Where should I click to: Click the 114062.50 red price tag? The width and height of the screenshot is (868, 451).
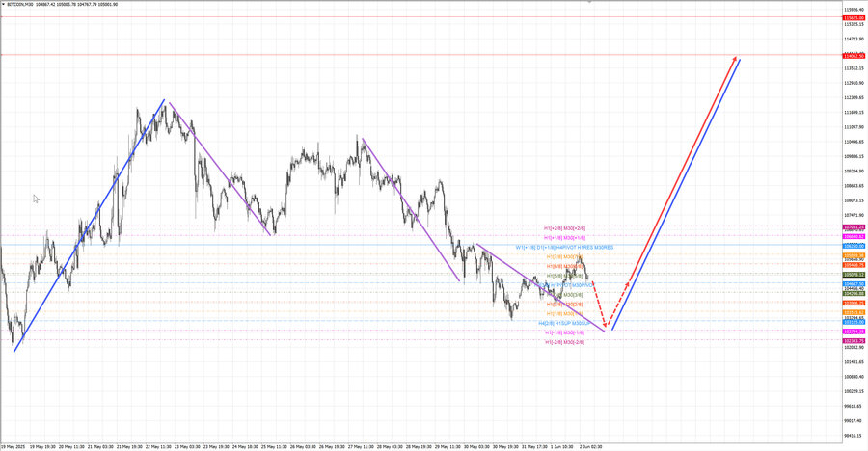[x=854, y=56]
